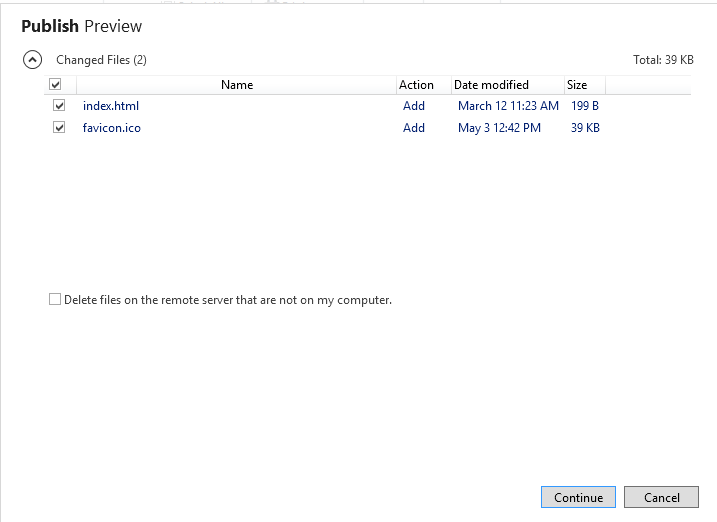
Task: Toggle the select-all checkbox in header
Action: 56,85
